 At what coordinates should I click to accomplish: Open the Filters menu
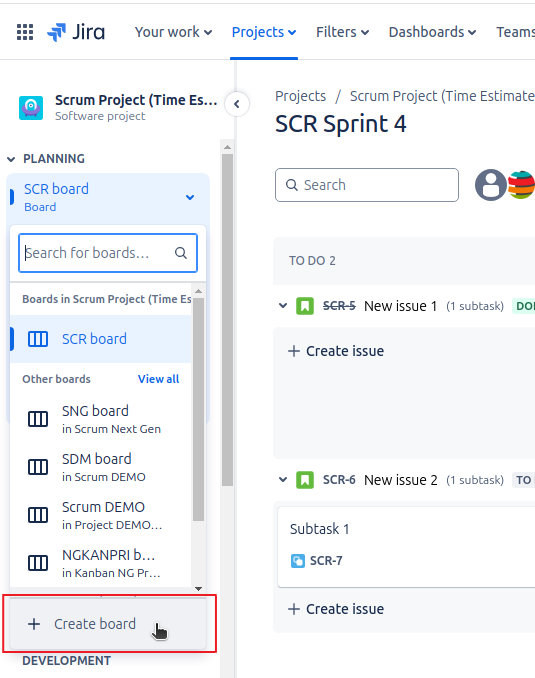343,32
